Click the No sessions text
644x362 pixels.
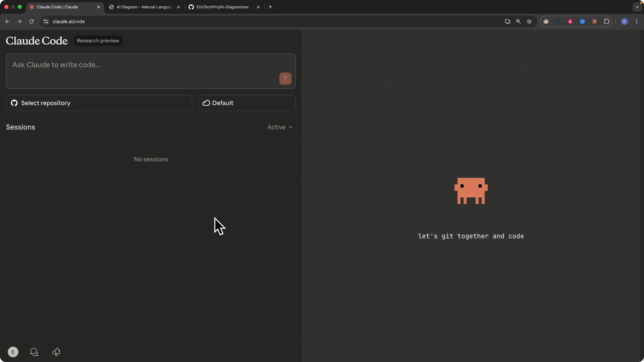point(151,159)
